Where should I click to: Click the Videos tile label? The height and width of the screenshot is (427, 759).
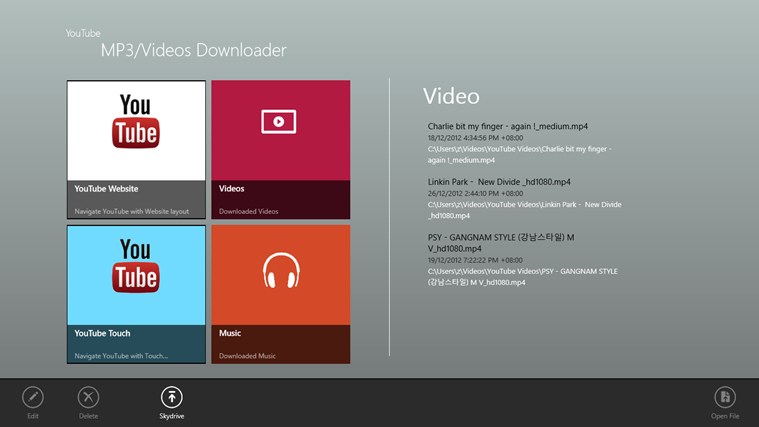point(232,188)
